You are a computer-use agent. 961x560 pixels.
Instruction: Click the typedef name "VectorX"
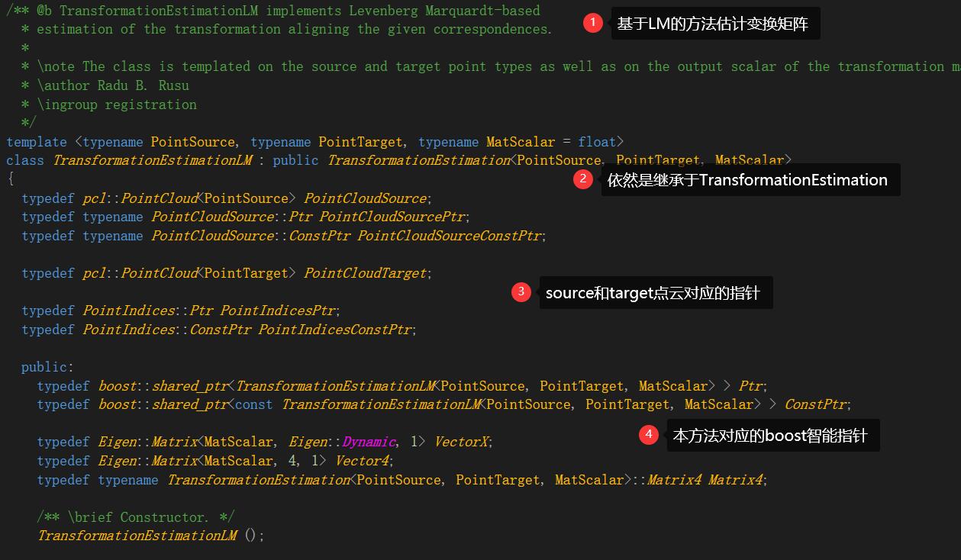[x=460, y=442]
